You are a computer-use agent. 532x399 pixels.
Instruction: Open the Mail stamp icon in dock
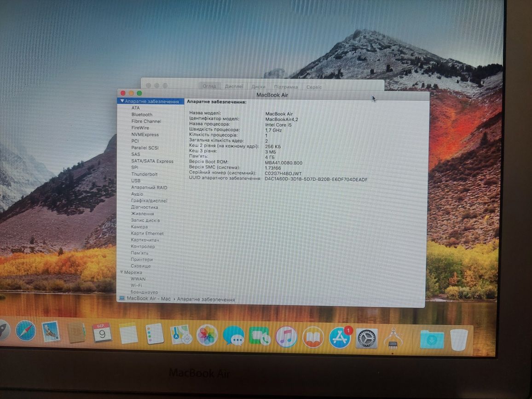[x=51, y=331]
